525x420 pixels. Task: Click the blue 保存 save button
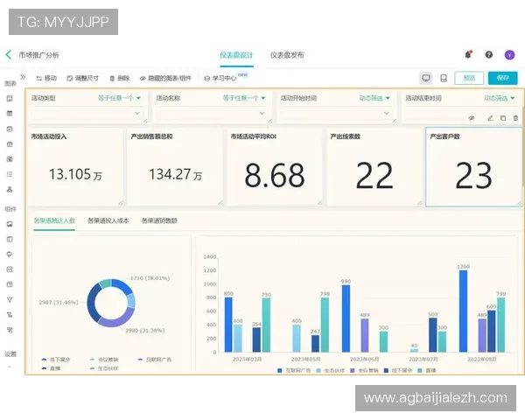503,78
